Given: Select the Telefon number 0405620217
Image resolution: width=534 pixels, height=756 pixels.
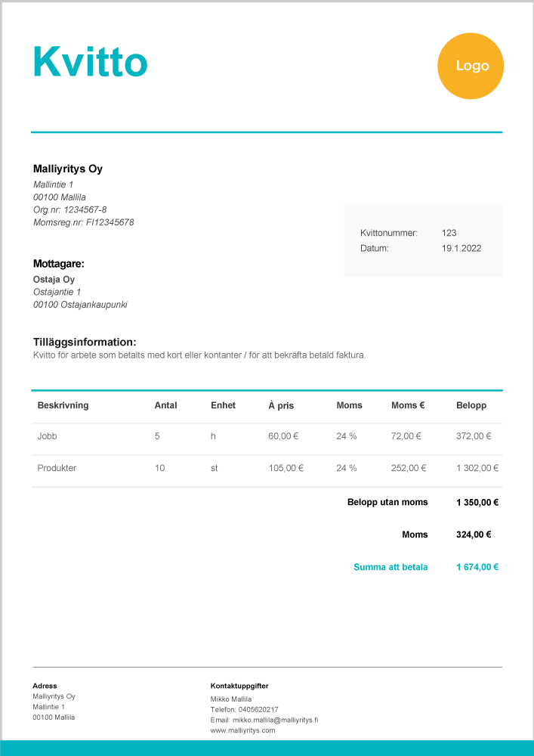Looking at the screenshot, I should point(260,709).
